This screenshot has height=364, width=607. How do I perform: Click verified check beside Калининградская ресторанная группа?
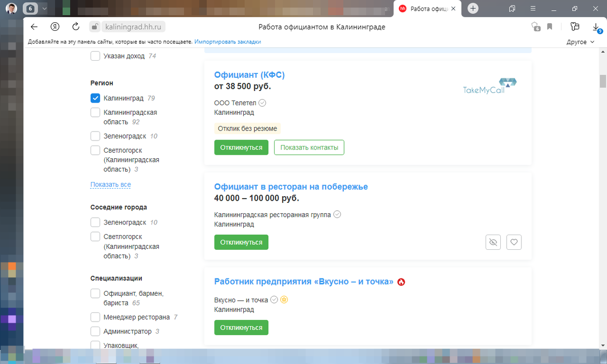pyautogui.click(x=337, y=214)
